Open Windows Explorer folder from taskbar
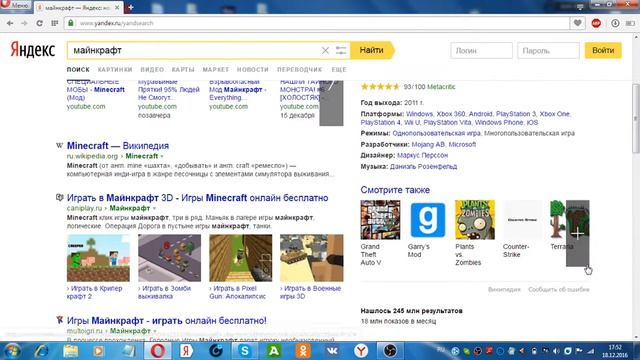 click(x=70, y=351)
